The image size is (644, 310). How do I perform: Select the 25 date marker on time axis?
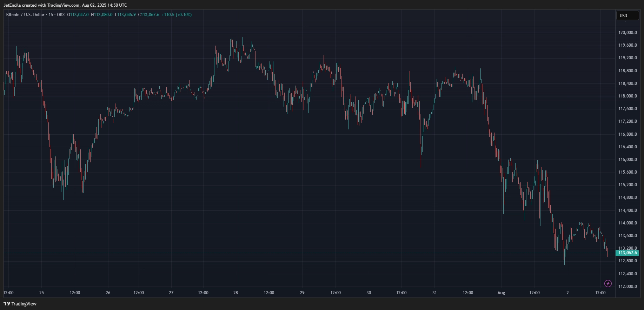(x=41, y=293)
